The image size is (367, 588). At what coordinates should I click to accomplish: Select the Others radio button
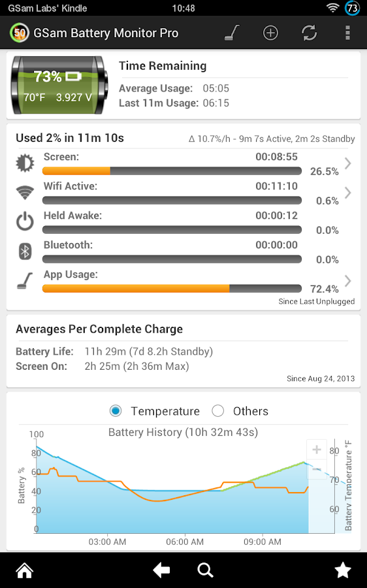[218, 411]
